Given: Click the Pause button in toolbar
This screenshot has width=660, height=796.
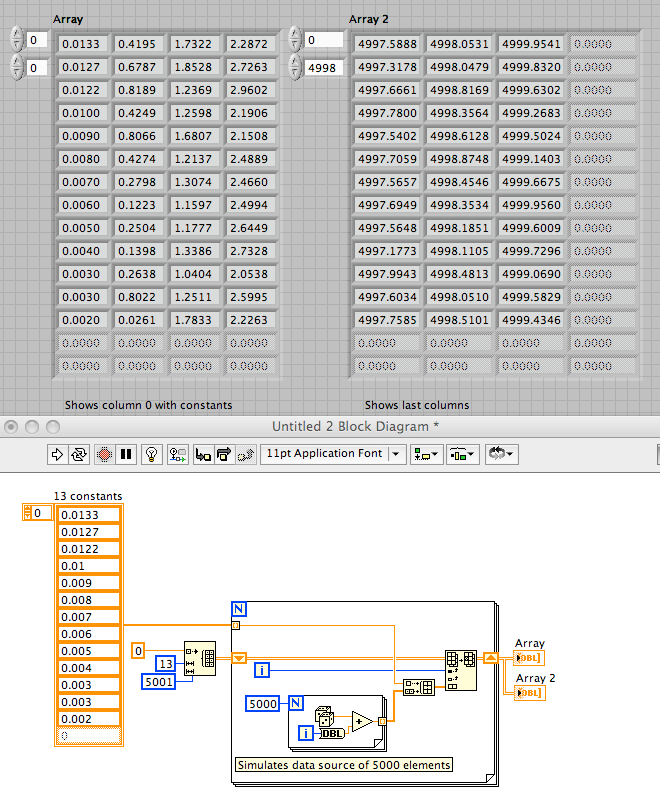Looking at the screenshot, I should [x=126, y=454].
